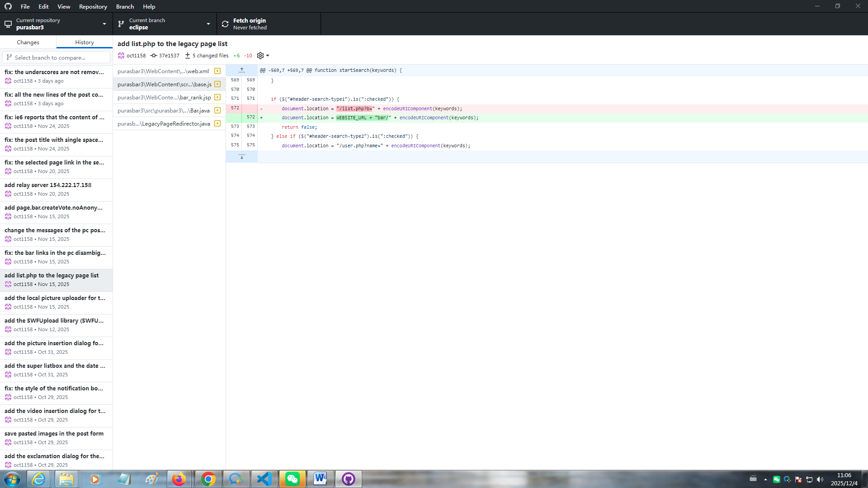Screen dimensions: 868x488
Task: Click the changed files plus-minus icon
Action: coord(187,56)
